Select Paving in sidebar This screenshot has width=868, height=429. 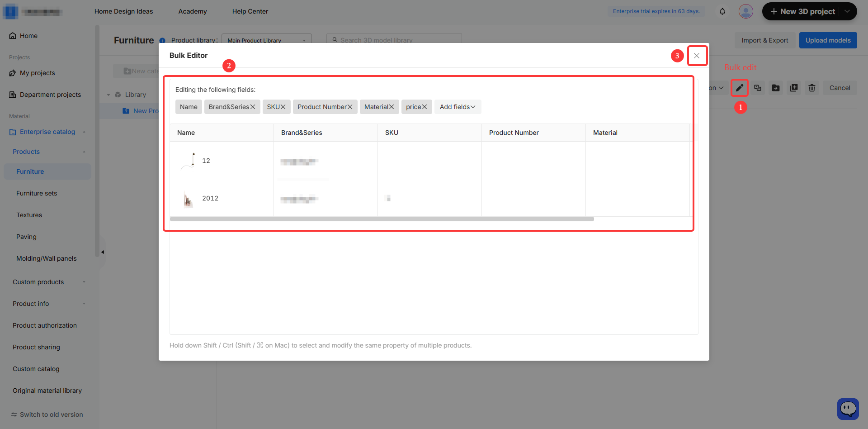pyautogui.click(x=26, y=237)
